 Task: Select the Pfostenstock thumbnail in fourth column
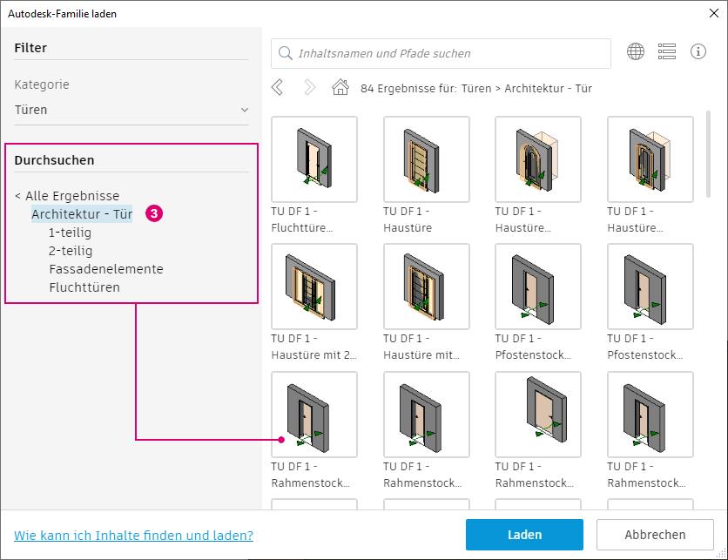pyautogui.click(x=650, y=287)
